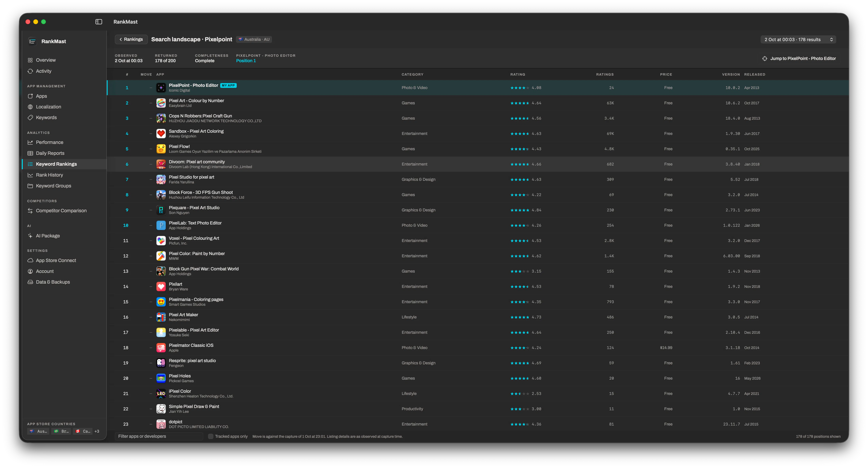Open the App Store Connect cloud icon
Viewport: 868px width, 468px height.
[30, 261]
